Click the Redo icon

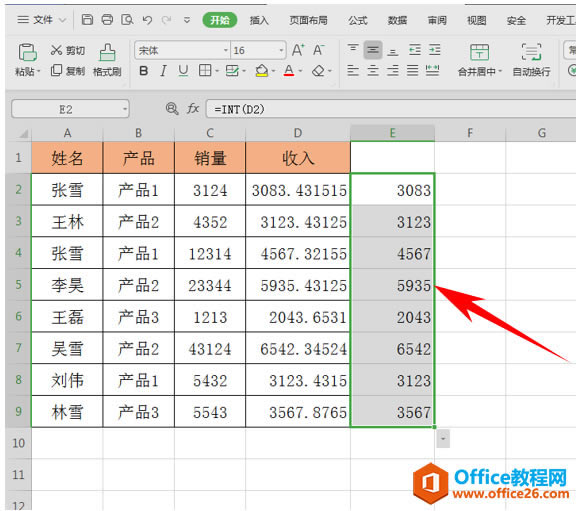click(x=167, y=20)
